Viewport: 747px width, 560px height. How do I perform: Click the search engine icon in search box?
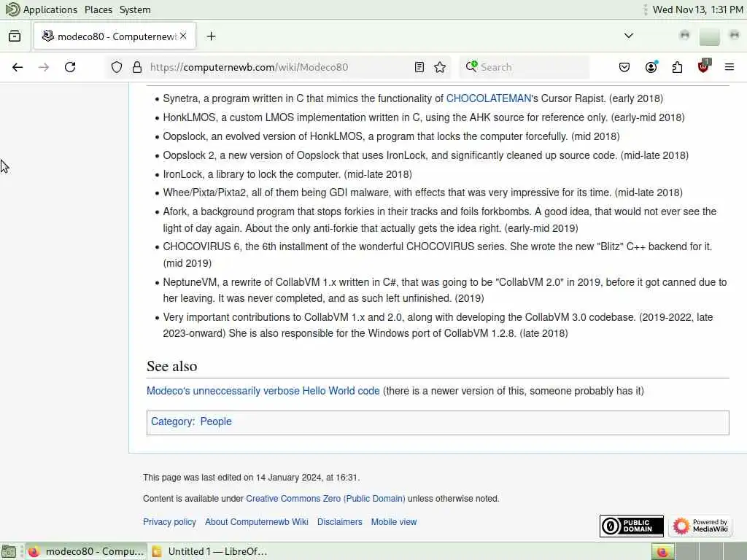[472, 66]
